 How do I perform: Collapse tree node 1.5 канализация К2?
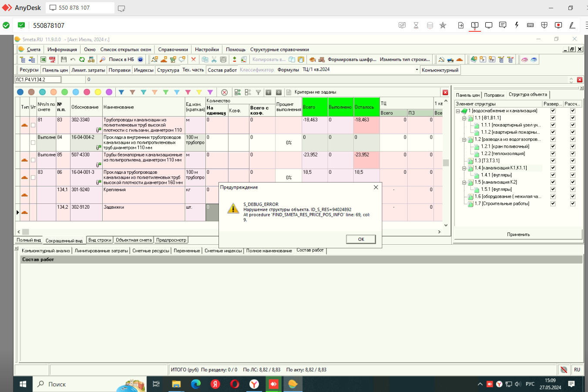coord(464,182)
